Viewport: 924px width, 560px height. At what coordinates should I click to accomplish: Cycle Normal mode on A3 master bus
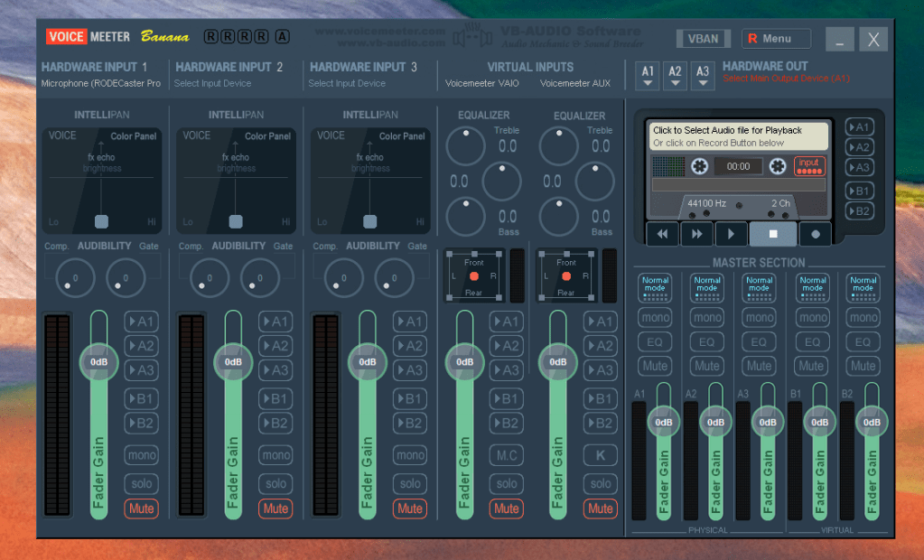pos(759,287)
